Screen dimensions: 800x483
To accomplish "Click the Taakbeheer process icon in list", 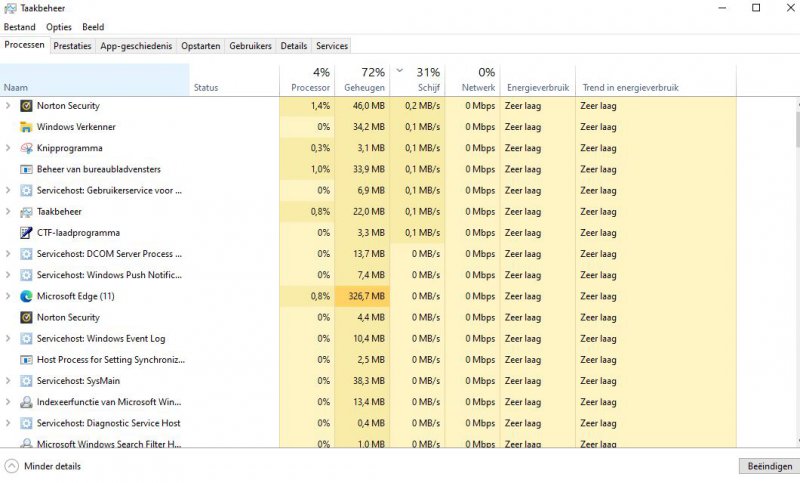I will [x=26, y=212].
